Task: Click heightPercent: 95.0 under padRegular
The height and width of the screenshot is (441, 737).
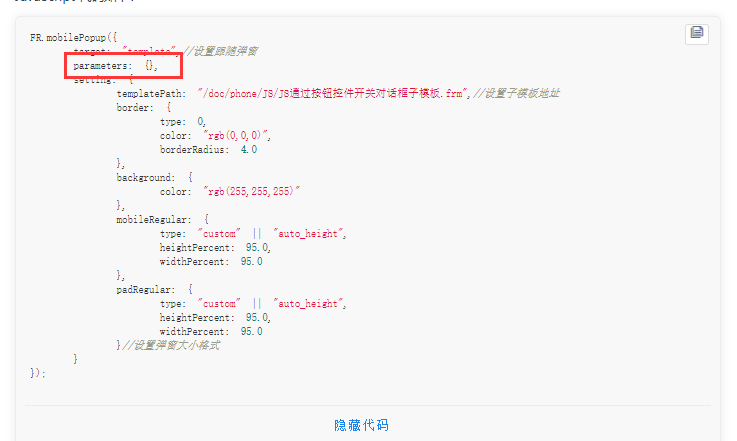Action: [215, 318]
